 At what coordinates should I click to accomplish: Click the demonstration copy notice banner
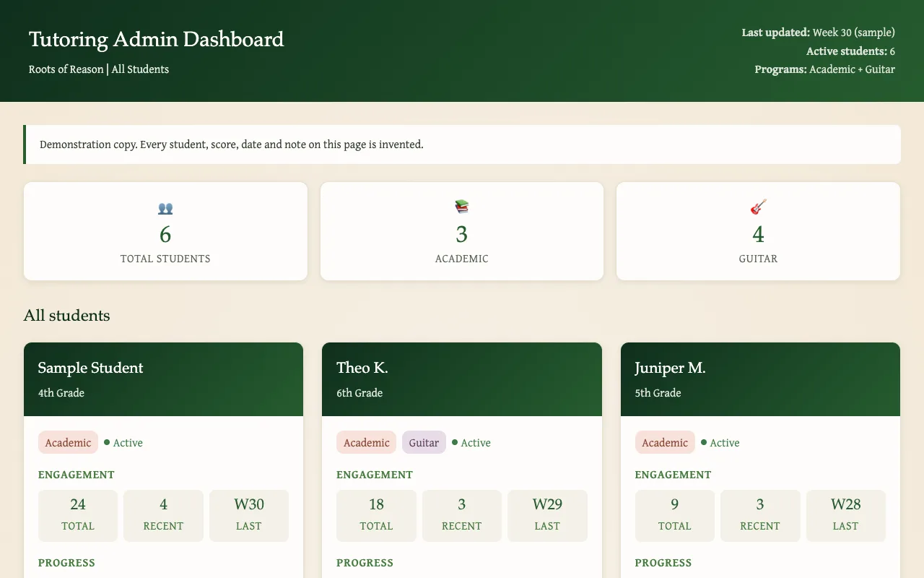462,144
